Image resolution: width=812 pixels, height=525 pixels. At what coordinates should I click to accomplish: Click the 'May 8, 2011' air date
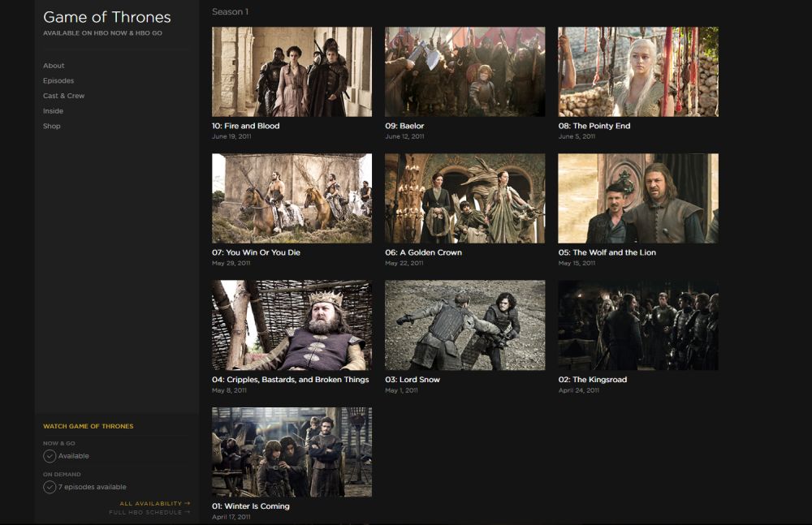pos(229,390)
